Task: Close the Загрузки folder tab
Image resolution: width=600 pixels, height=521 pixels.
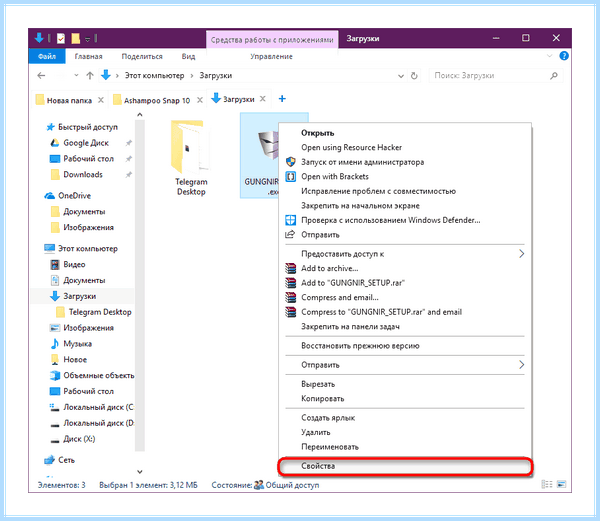Action: point(262,99)
